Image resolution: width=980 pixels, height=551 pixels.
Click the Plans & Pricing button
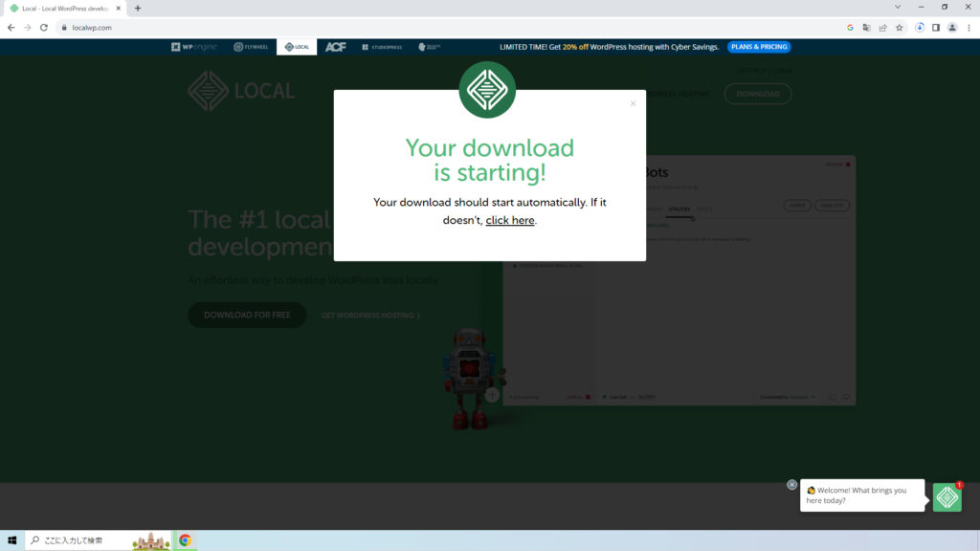(x=759, y=47)
